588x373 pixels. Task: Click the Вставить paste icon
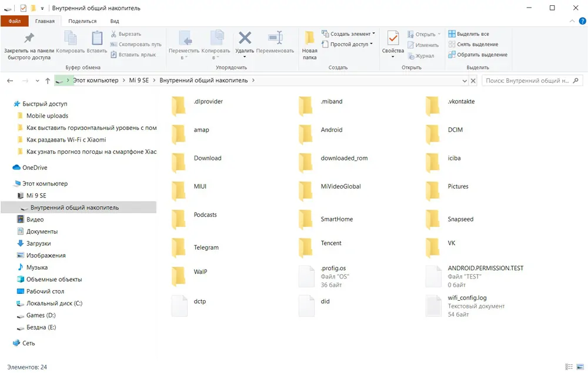pyautogui.click(x=97, y=38)
